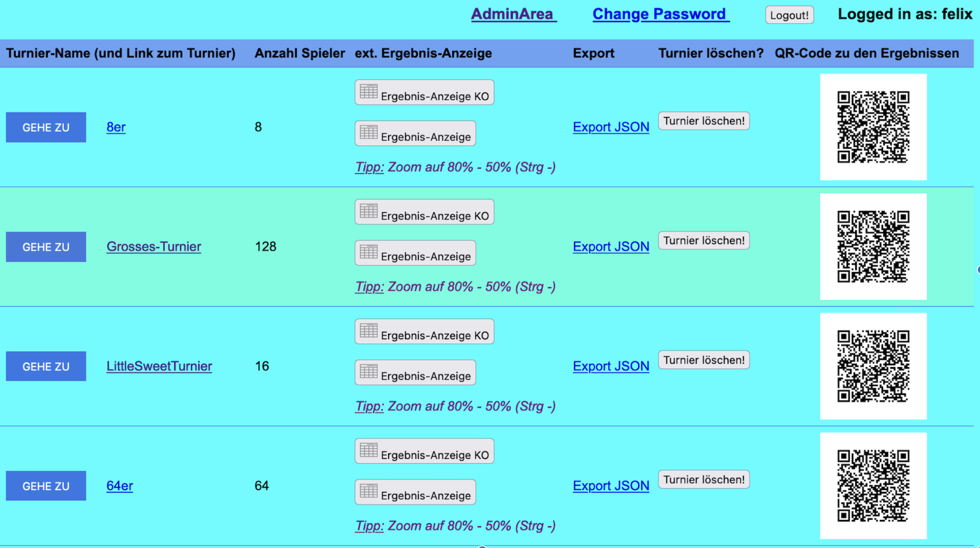Screen dimensions: 980x548
Task: Click table icon in LittleSweetTurnier Ergebnis-Anzeige KO button
Action: pos(368,331)
